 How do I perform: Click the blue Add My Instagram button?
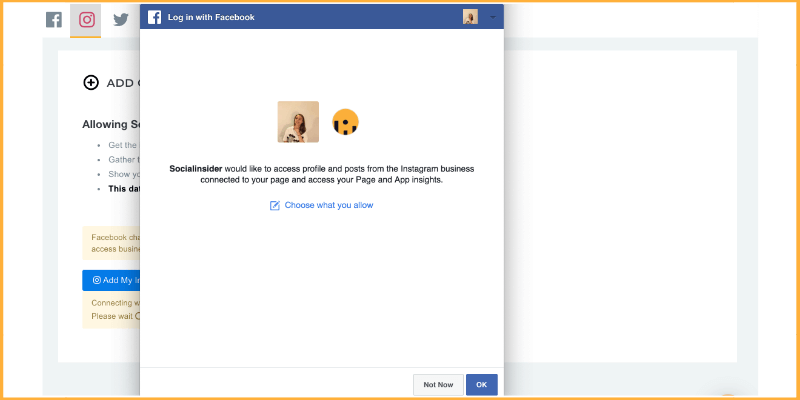111,280
